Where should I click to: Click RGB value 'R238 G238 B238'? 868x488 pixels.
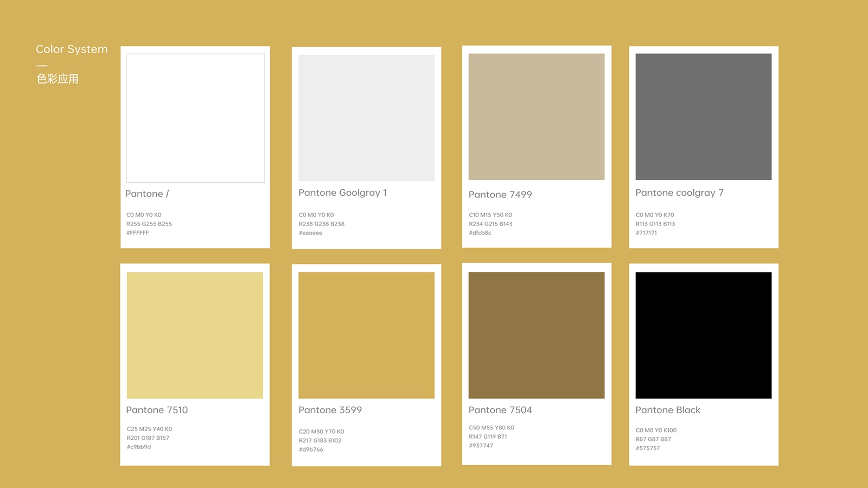coord(322,224)
